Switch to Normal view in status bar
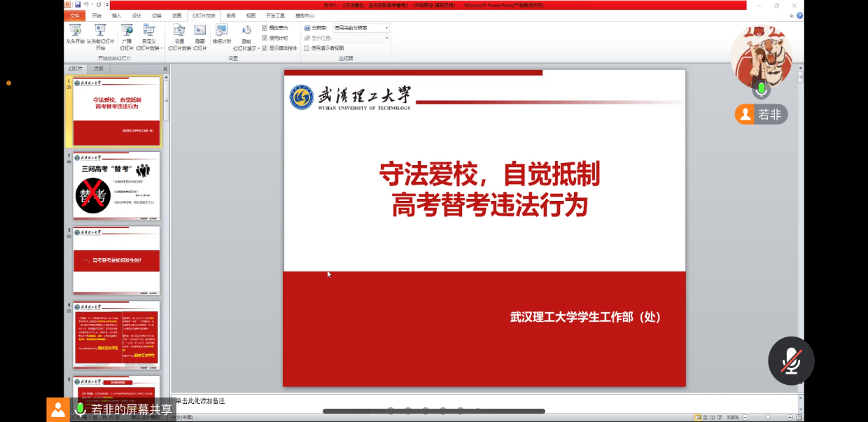The height and width of the screenshot is (422, 868). [698, 417]
